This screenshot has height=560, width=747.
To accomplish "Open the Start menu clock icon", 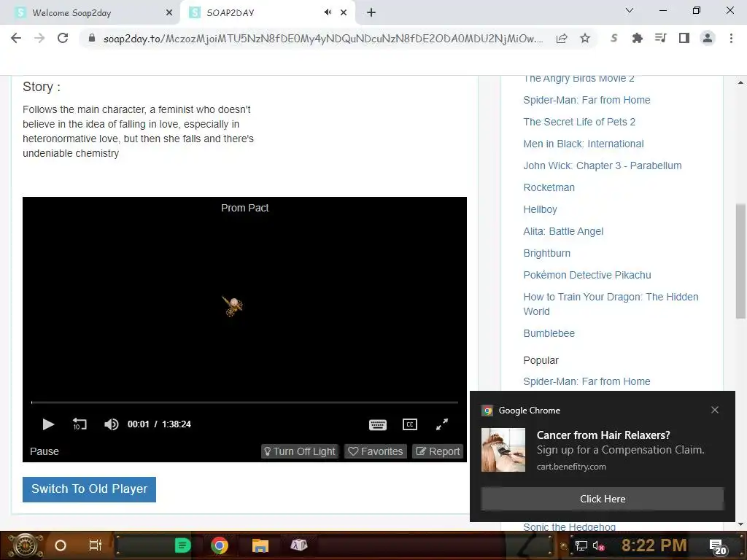I will tap(26, 545).
